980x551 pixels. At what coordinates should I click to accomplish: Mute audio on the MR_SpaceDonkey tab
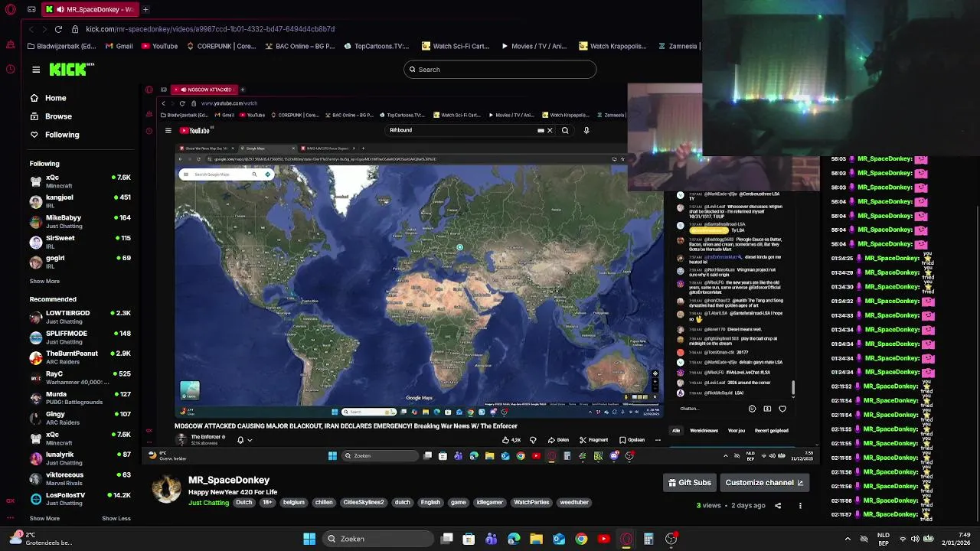tap(60, 10)
